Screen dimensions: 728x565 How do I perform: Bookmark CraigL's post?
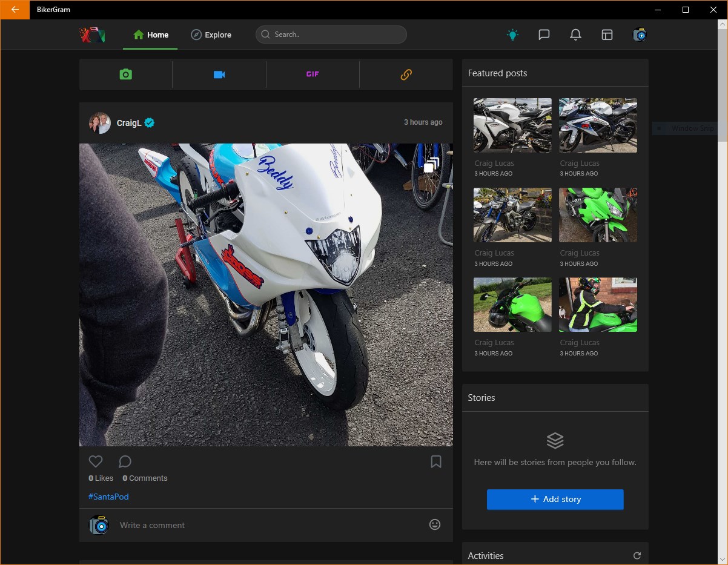(x=435, y=462)
